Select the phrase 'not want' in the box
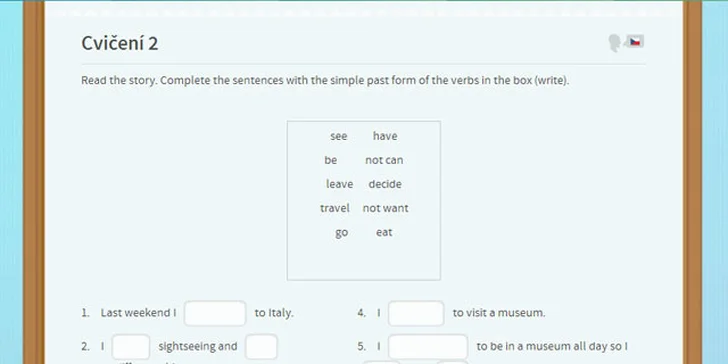Screen dimensions: 728x364 [385, 208]
